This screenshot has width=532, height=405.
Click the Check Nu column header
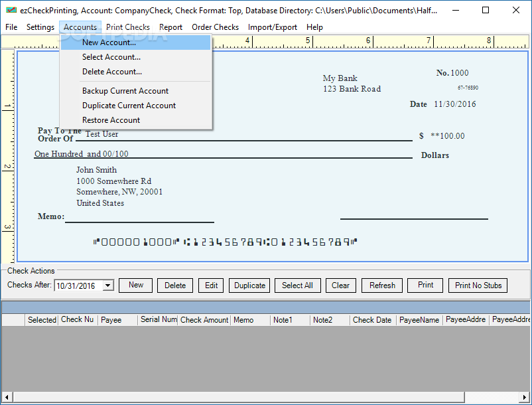coord(78,320)
